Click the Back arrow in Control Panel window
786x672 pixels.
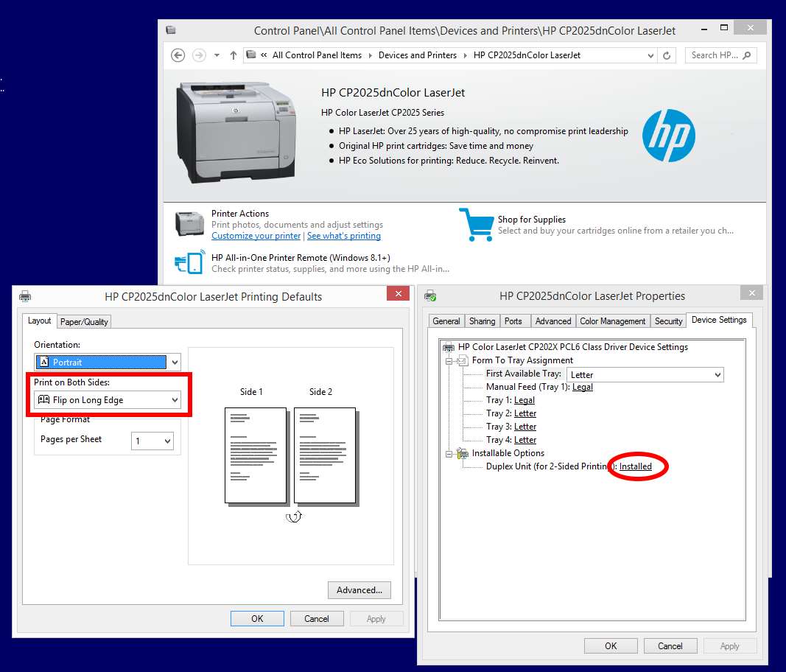coord(178,55)
